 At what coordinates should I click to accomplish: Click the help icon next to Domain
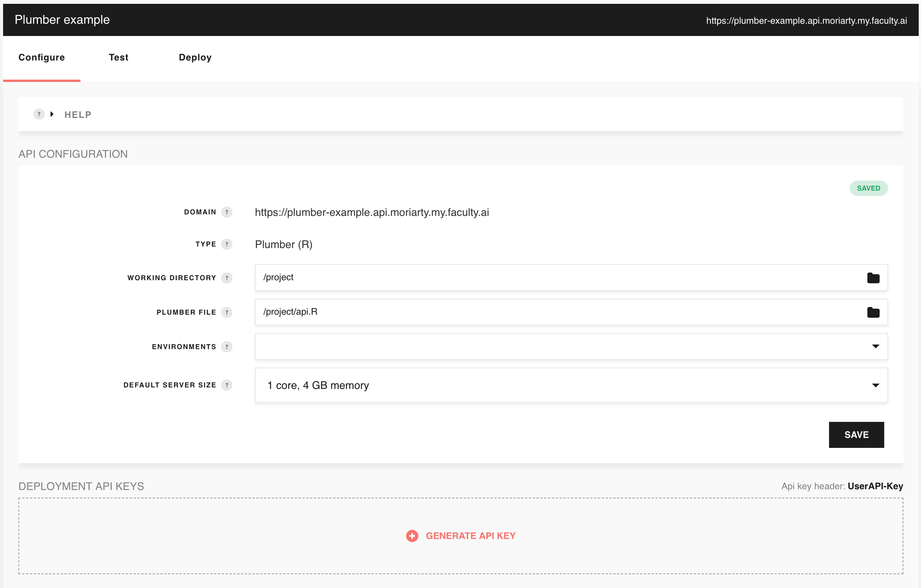(227, 212)
